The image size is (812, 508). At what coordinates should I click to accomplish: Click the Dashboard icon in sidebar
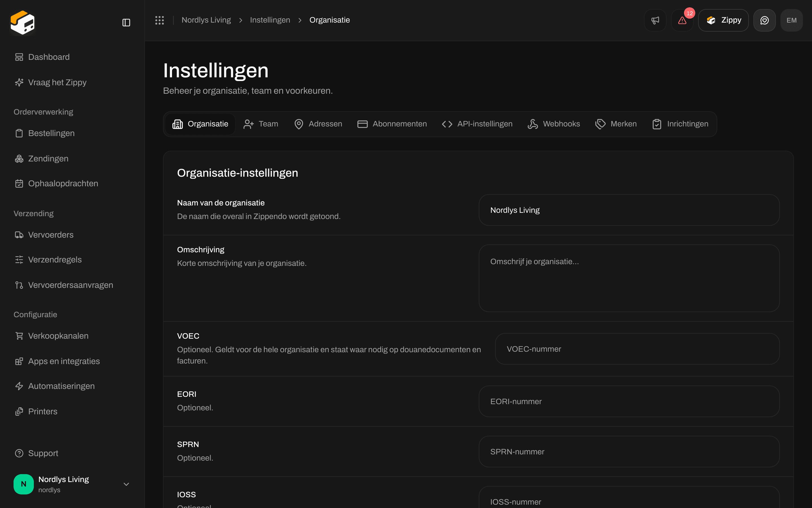pos(19,57)
